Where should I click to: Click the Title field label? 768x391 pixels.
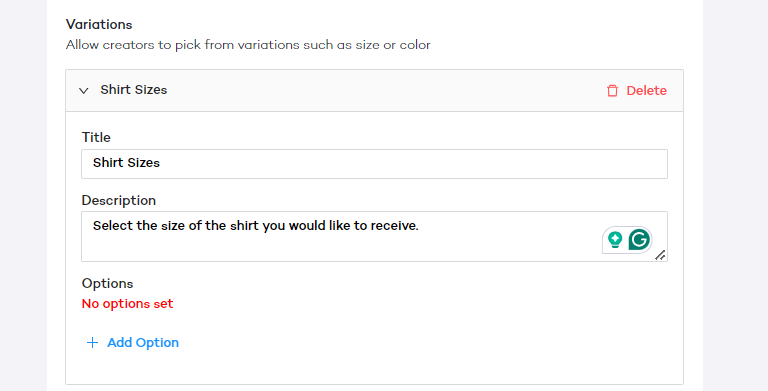tap(96, 137)
